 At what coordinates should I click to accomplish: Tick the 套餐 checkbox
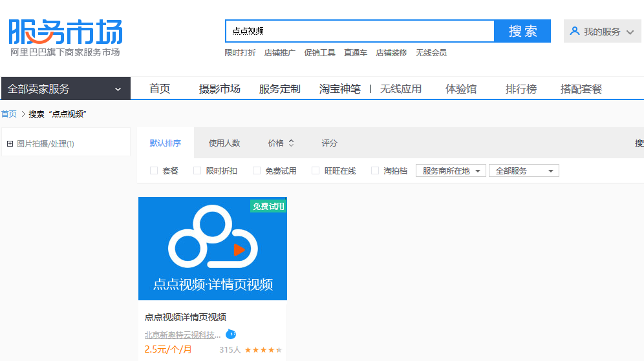pyautogui.click(x=154, y=170)
